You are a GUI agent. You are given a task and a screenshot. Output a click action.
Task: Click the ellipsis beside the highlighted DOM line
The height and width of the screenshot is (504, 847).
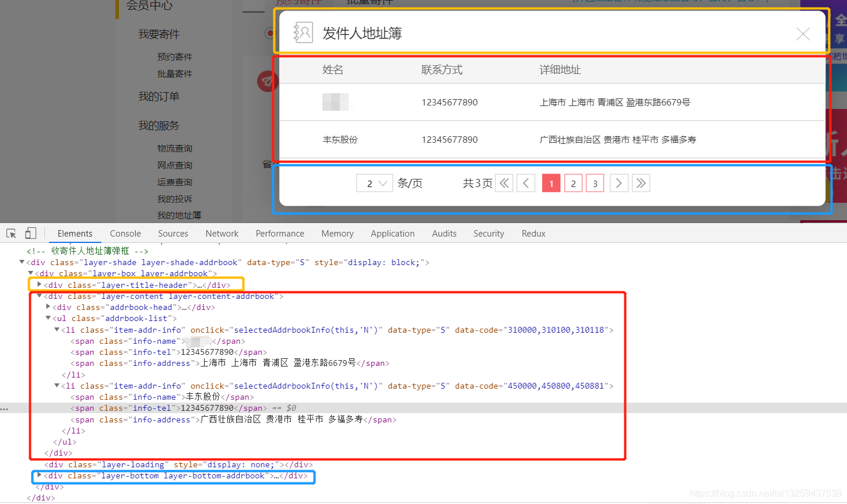point(5,408)
